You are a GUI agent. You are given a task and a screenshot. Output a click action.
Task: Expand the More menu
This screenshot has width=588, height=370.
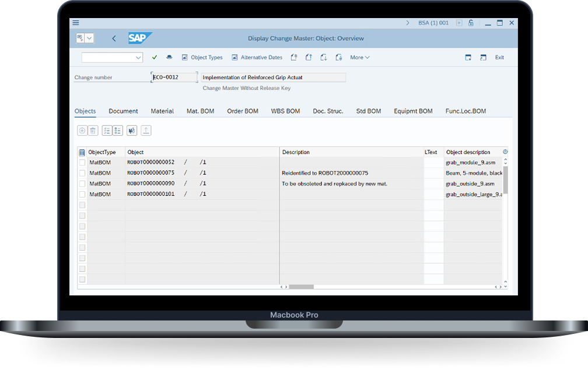click(359, 57)
